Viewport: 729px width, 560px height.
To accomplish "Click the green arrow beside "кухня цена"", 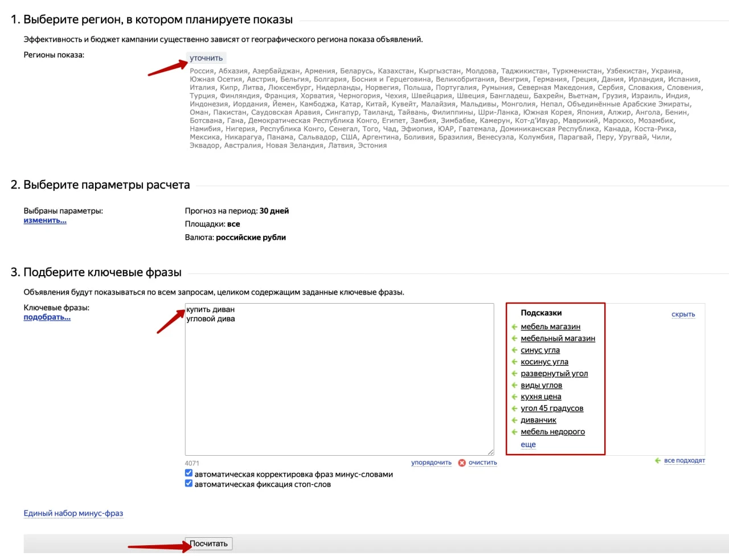I will pos(514,397).
